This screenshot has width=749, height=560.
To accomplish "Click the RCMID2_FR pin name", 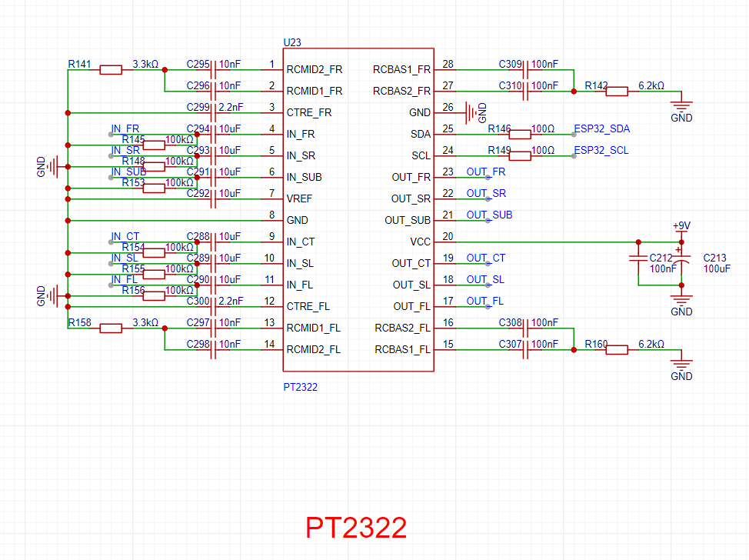I will (315, 70).
